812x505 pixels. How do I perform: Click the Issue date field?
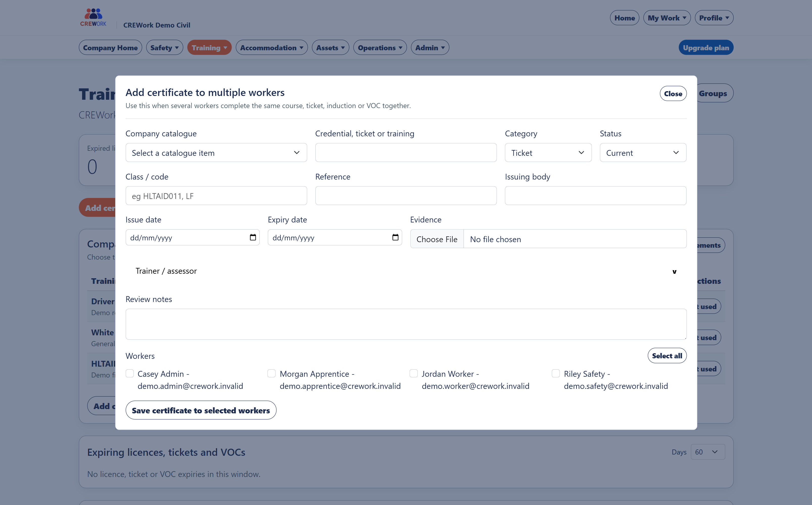193,237
